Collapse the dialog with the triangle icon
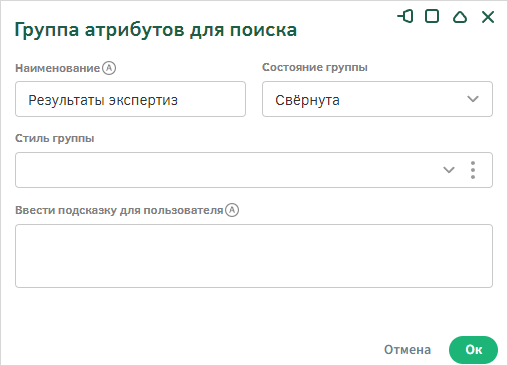The height and width of the screenshot is (366, 508). [460, 17]
